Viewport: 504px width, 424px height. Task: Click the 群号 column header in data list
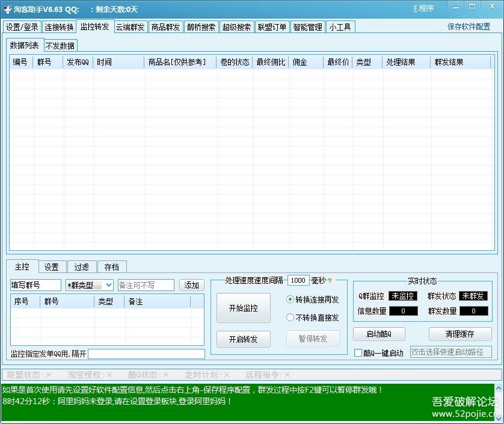[48, 62]
